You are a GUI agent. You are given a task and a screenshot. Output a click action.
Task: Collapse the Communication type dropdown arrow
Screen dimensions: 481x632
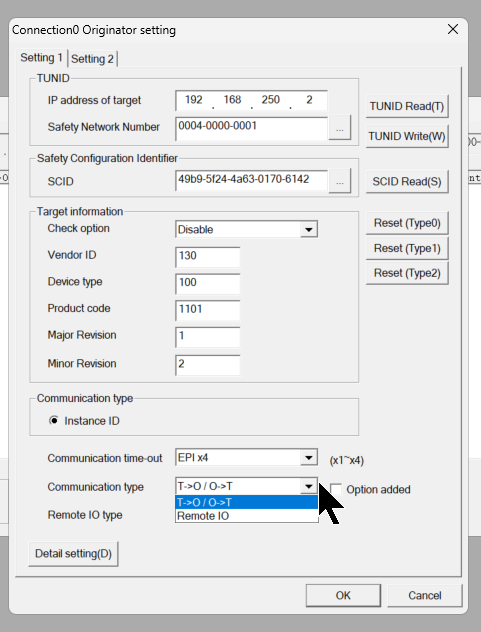tap(309, 486)
